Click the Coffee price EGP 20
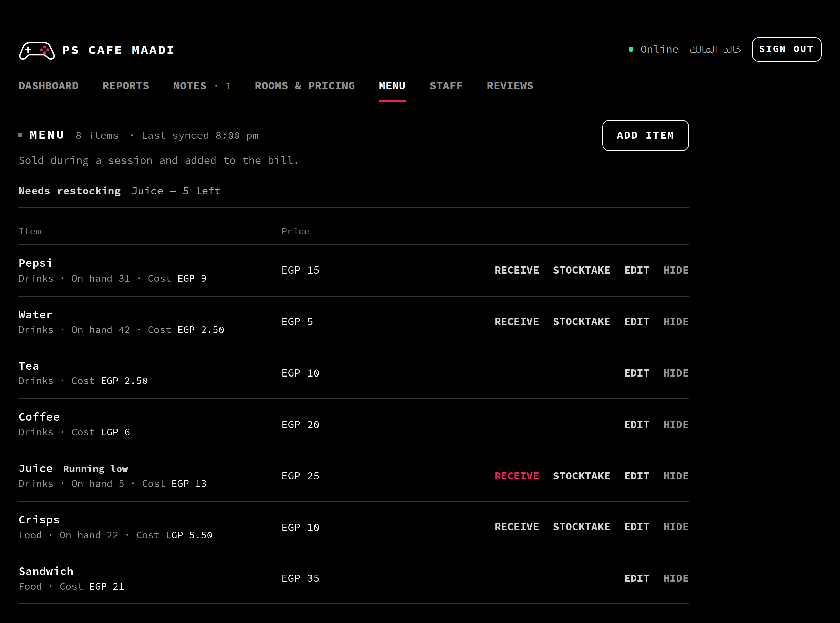840x623 pixels. (301, 425)
